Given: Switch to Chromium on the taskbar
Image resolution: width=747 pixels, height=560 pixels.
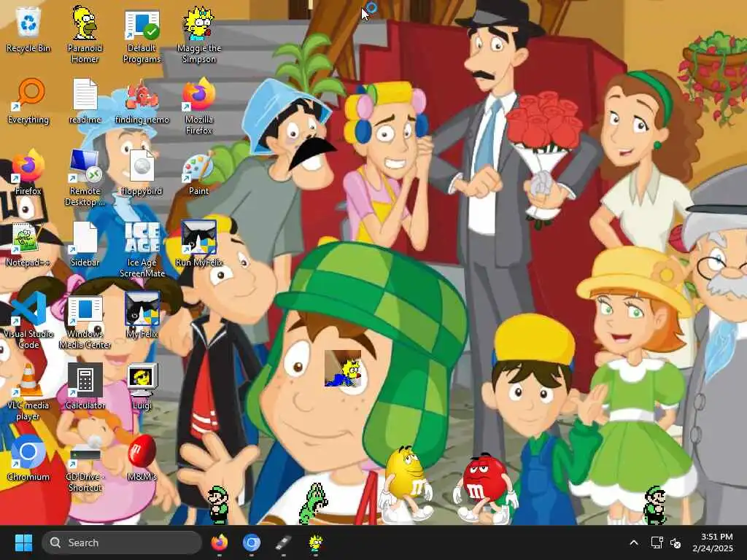Looking at the screenshot, I should (251, 542).
